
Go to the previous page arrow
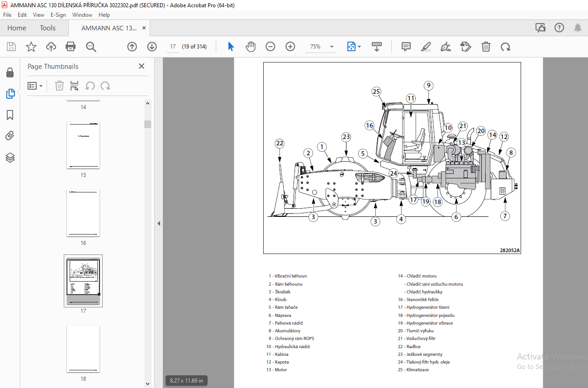tap(132, 47)
